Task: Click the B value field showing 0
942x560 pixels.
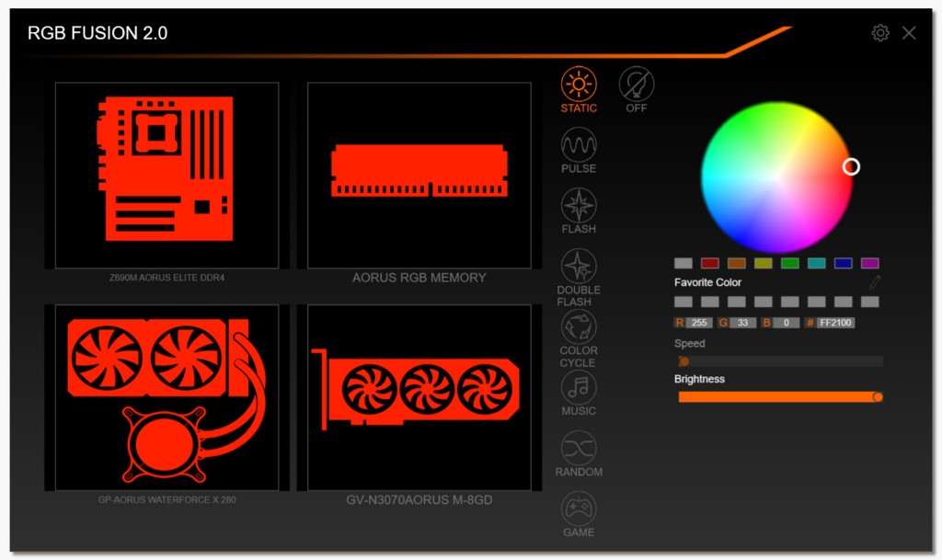Action: 786,323
